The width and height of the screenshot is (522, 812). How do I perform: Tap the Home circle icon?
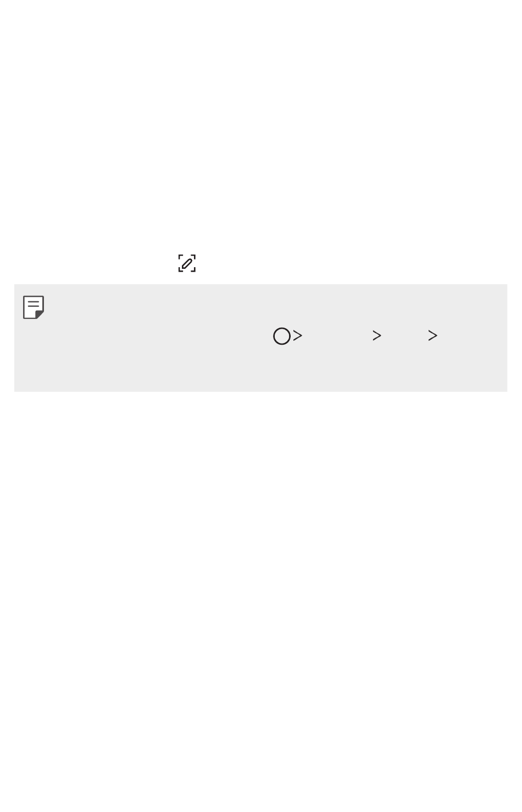click(282, 336)
